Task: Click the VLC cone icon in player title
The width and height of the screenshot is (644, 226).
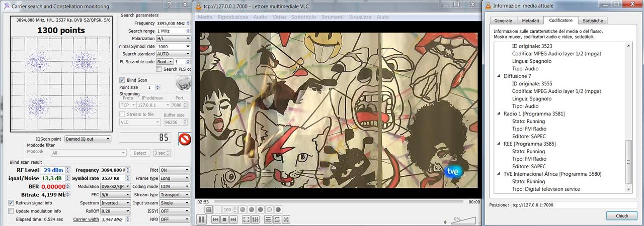Action: pos(198,6)
